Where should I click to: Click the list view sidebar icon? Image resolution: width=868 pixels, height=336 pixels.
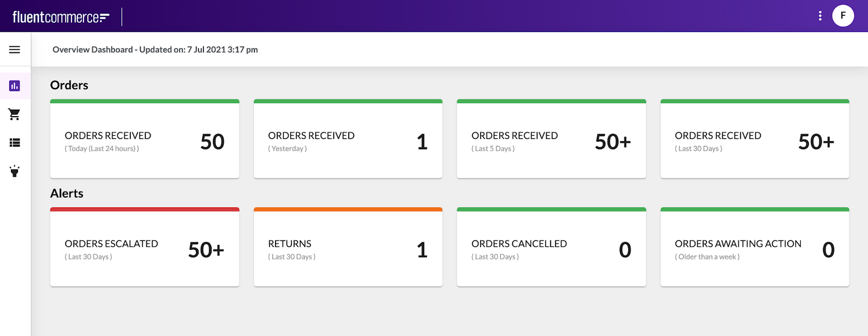15,143
